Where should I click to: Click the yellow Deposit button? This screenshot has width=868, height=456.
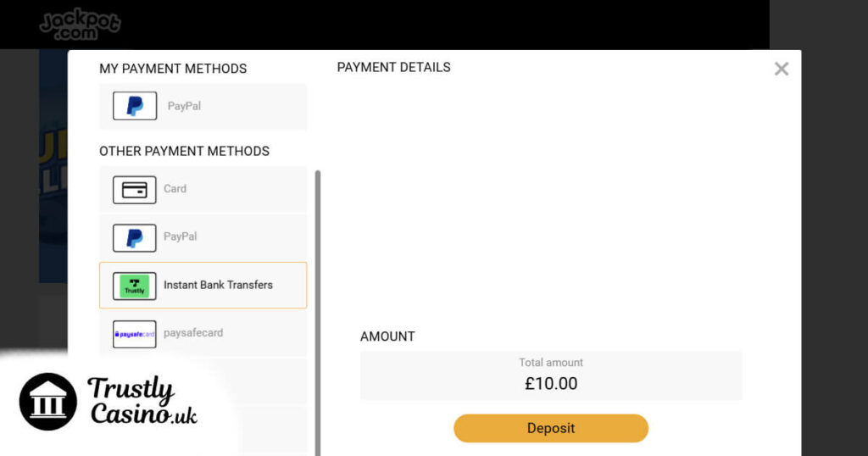coord(551,428)
